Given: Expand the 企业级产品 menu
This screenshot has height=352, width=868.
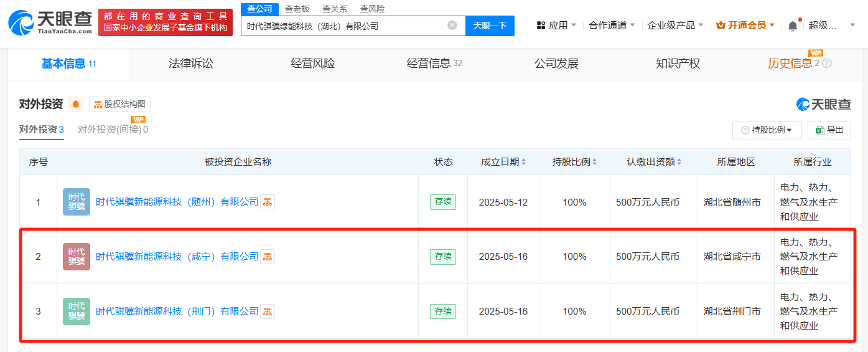Looking at the screenshot, I should pos(675,26).
